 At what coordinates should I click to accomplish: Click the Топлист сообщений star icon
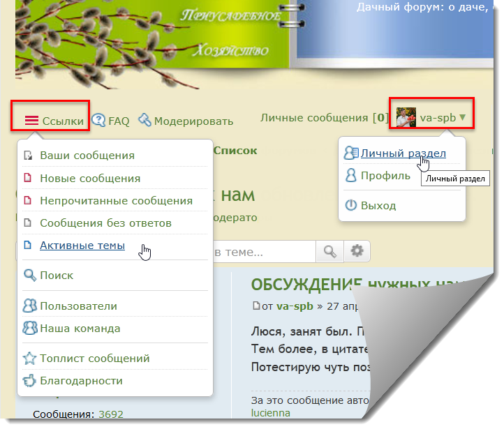tap(30, 359)
